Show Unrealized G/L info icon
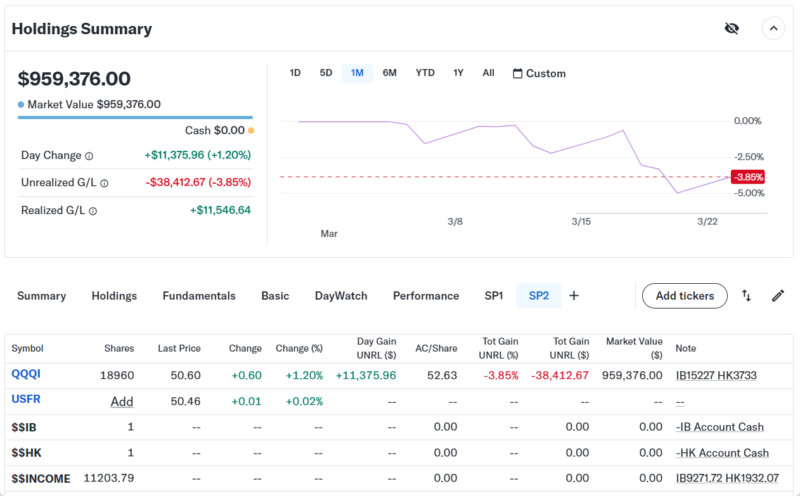 pos(104,183)
